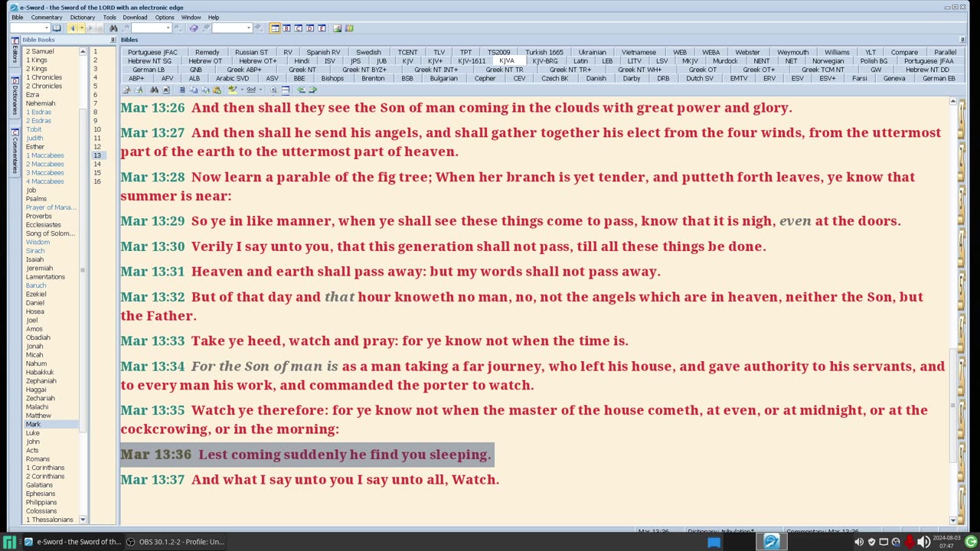Viewport: 980px width, 551px height.
Task: Click the binoculars search icon in main toolbar
Action: pos(113,28)
